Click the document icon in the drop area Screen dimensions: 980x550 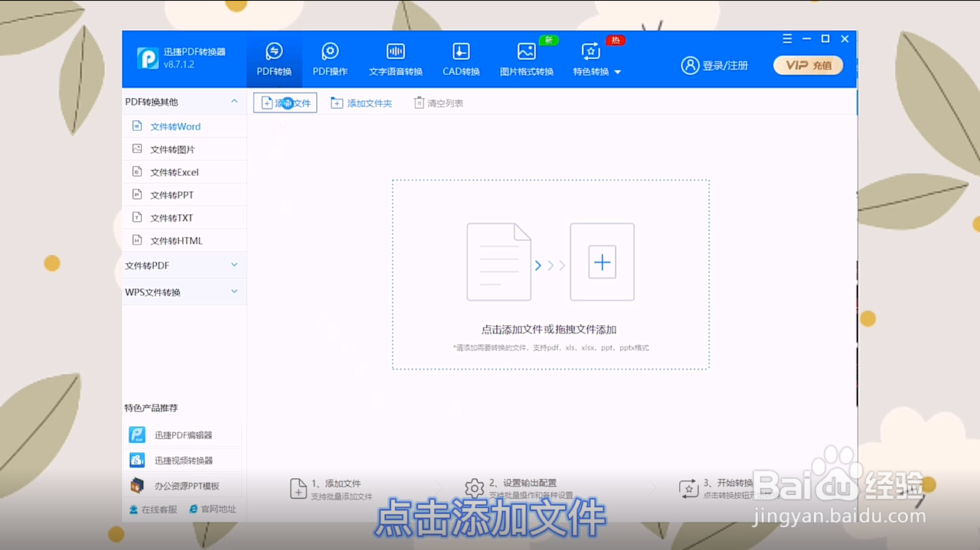pos(499,262)
